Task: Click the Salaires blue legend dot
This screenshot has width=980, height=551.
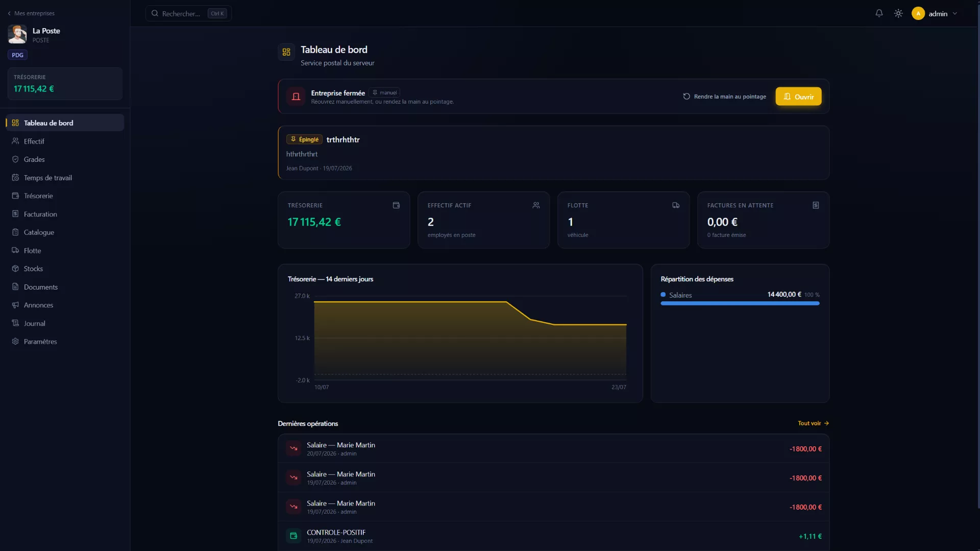Action: pyautogui.click(x=663, y=295)
